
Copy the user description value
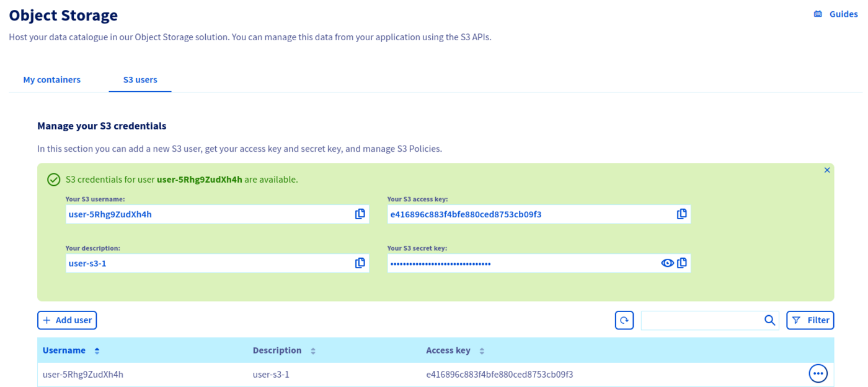(x=360, y=263)
